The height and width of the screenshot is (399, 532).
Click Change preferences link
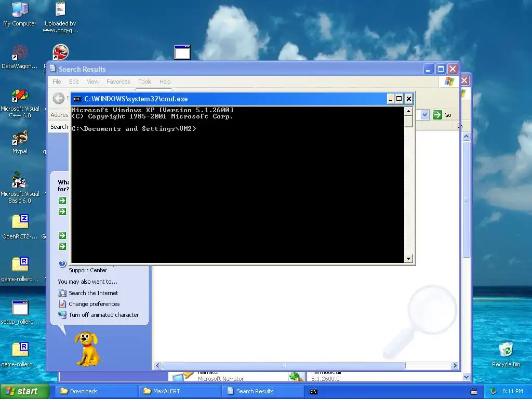tap(94, 303)
